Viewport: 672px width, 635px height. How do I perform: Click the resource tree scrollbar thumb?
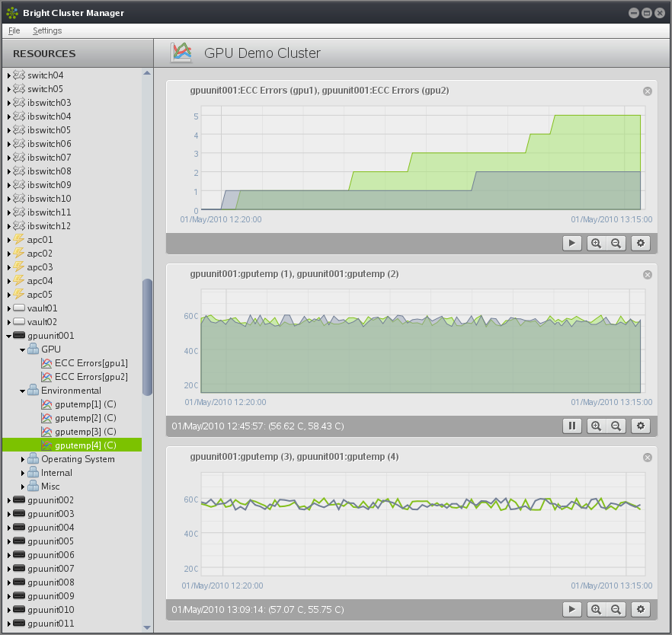coord(147,337)
